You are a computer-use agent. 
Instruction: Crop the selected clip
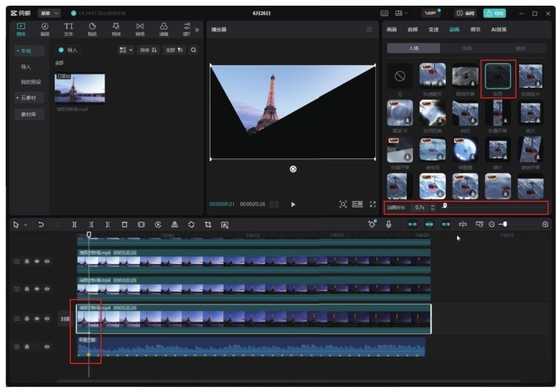[x=208, y=224]
